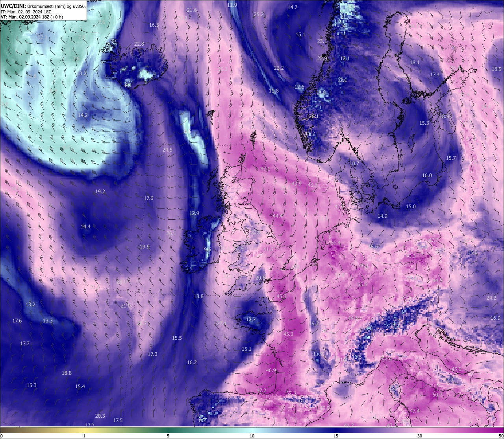Image resolution: width=504 pixels, height=439 pixels.
Task: Click the 20.3 value near the bottom
Action: click(100, 416)
